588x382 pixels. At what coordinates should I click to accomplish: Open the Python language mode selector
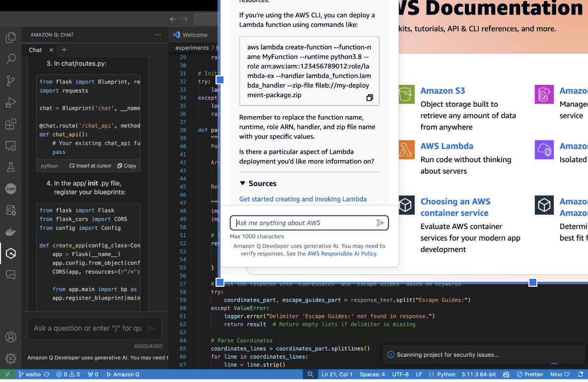coord(446,374)
